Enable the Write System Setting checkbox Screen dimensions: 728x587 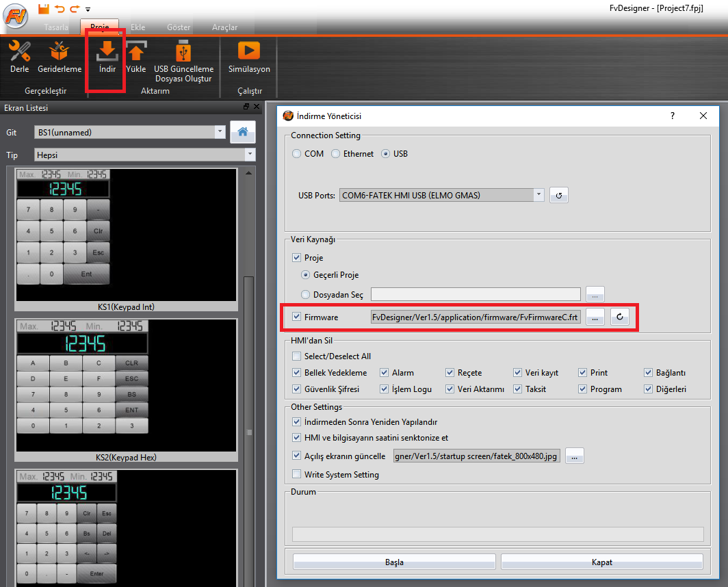coord(296,474)
